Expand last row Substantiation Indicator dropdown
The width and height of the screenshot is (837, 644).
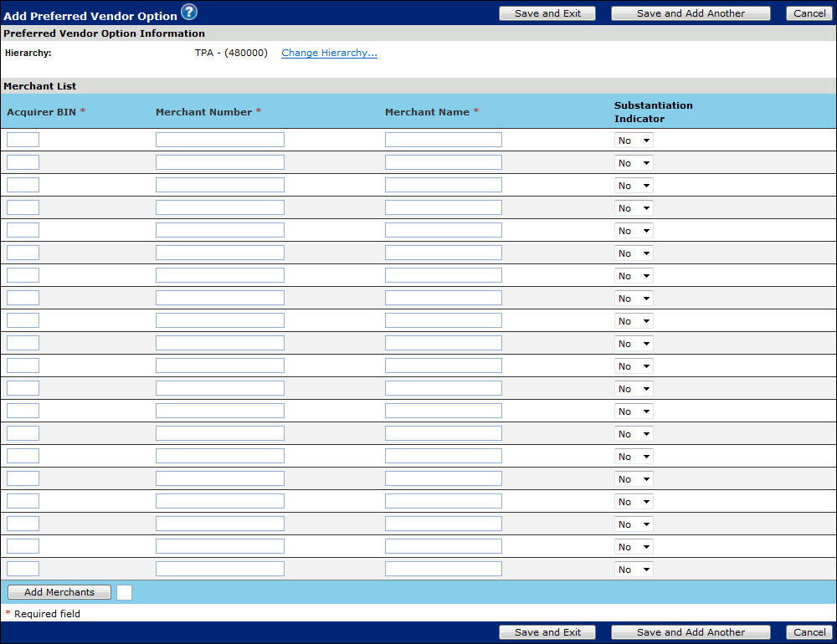point(634,570)
